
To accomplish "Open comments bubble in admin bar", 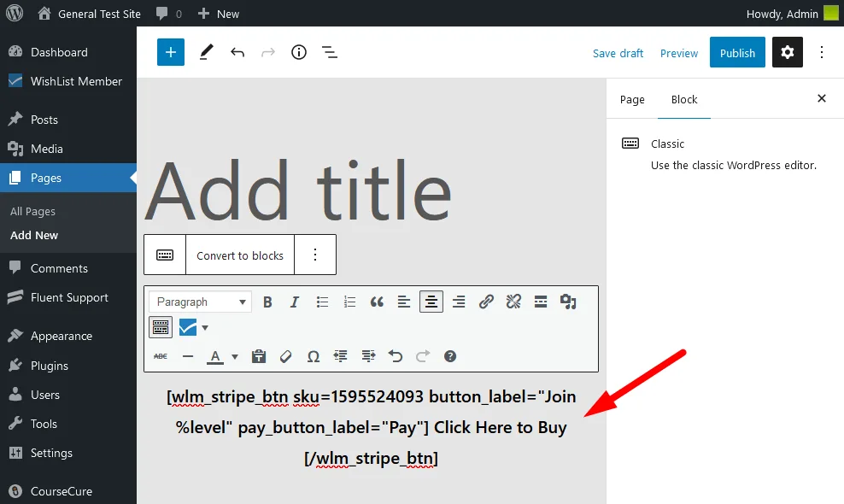I will (x=168, y=14).
